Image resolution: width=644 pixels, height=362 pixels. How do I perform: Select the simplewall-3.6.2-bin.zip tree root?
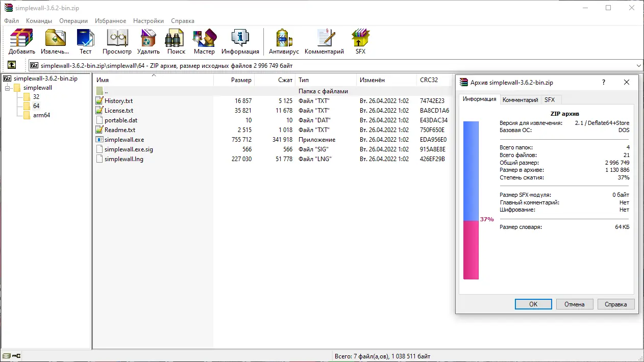[x=45, y=79]
